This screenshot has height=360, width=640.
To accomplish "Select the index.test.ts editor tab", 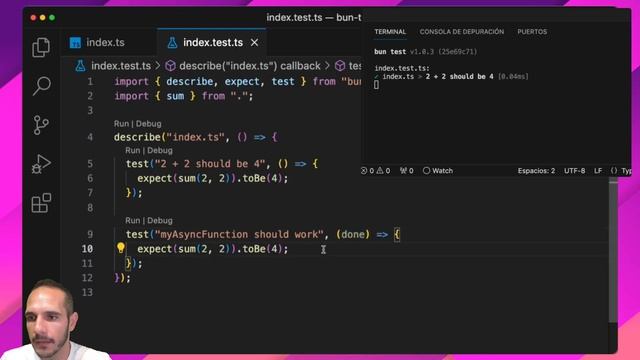I will 213,42.
